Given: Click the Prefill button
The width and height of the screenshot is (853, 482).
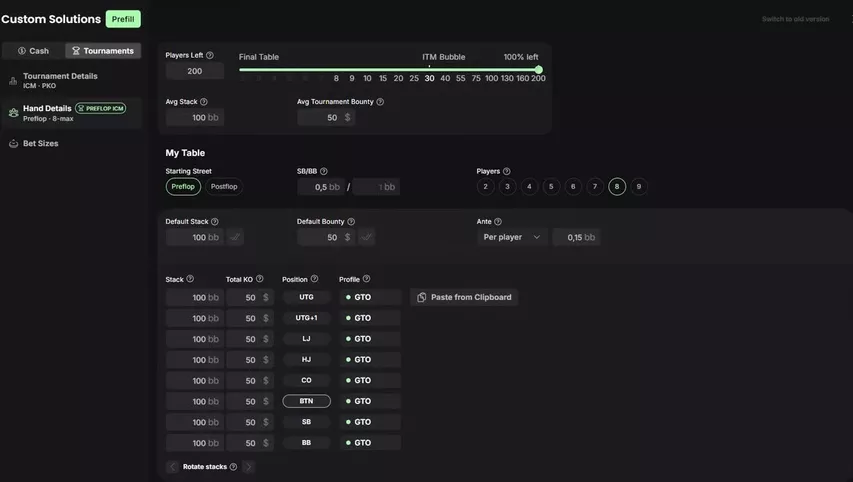Looking at the screenshot, I should click(123, 19).
